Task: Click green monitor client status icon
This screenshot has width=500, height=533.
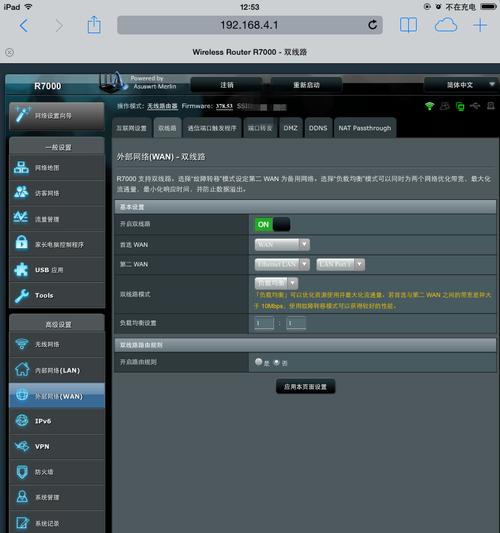Action: coord(460,106)
